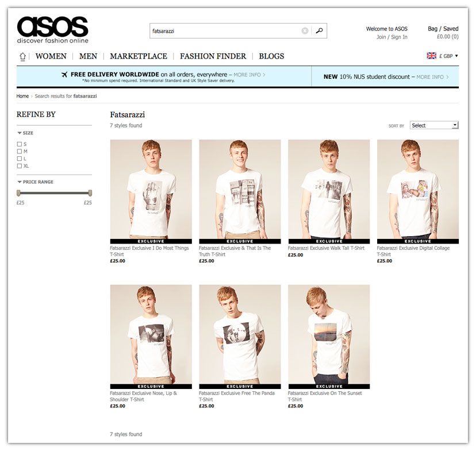Collapse the Price Range filter section
Image resolution: width=476 pixels, height=451 pixels.
click(36, 182)
